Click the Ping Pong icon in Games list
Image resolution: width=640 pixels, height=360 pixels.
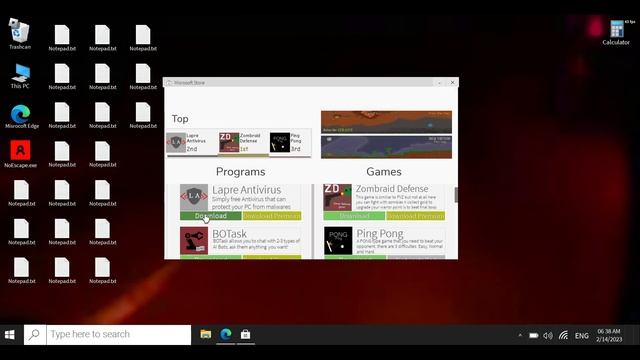338,240
